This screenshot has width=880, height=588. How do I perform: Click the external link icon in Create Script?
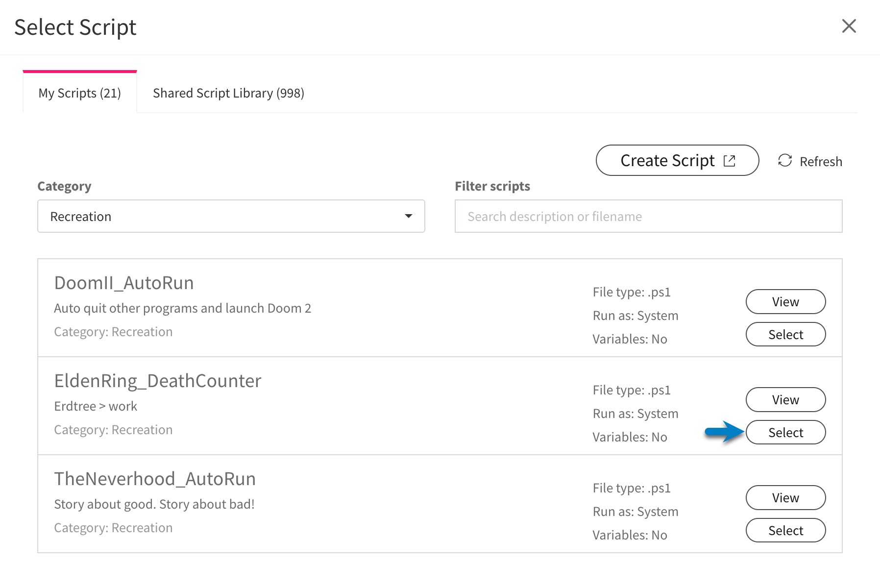(x=730, y=161)
